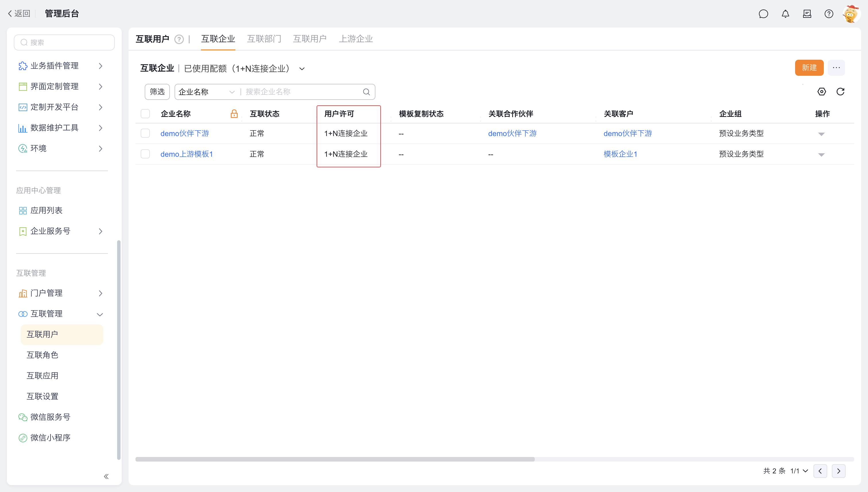Click the horizontal scrollbar under the table
The height and width of the screenshot is (492, 868).
point(334,459)
